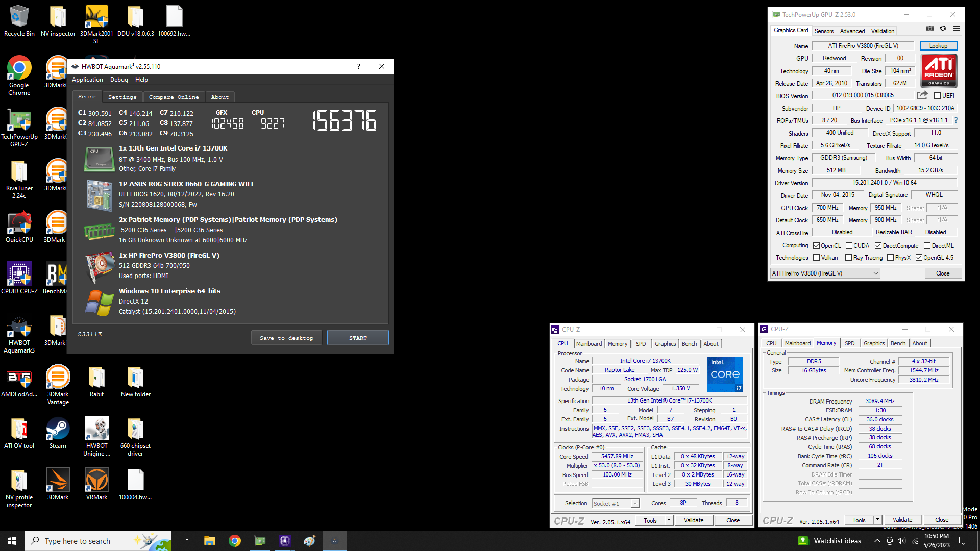Open ATI OV tool desktop icon

click(19, 433)
